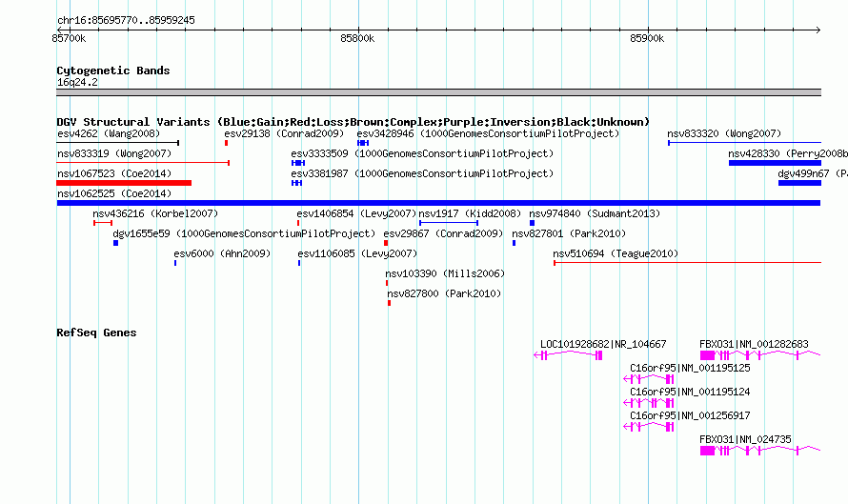The width and height of the screenshot is (848, 504).
Task: Open esv3381987 variant label
Action: point(422,173)
